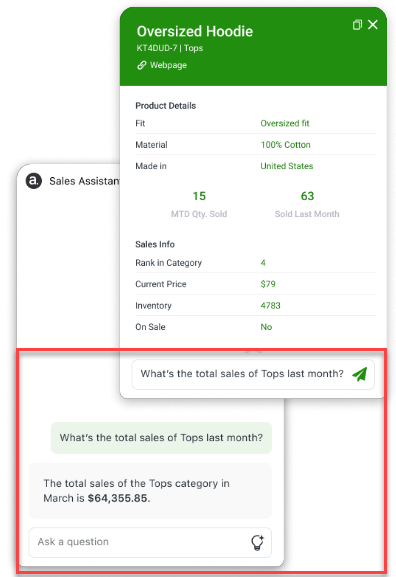Viewport: 396px width, 577px height.
Task: Click the pop-out window icon in green header
Action: (357, 25)
